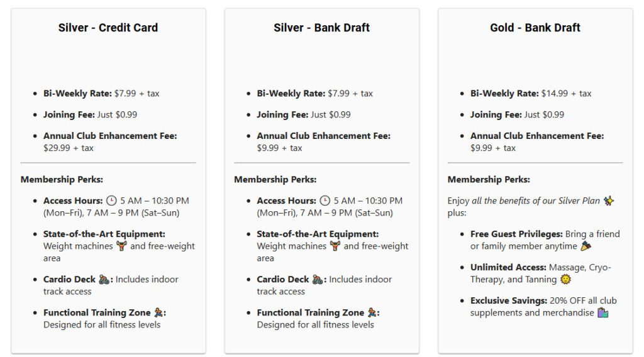This screenshot has width=644, height=357.
Task: Click the shopping bags emoji after merchandise
Action: click(x=603, y=312)
